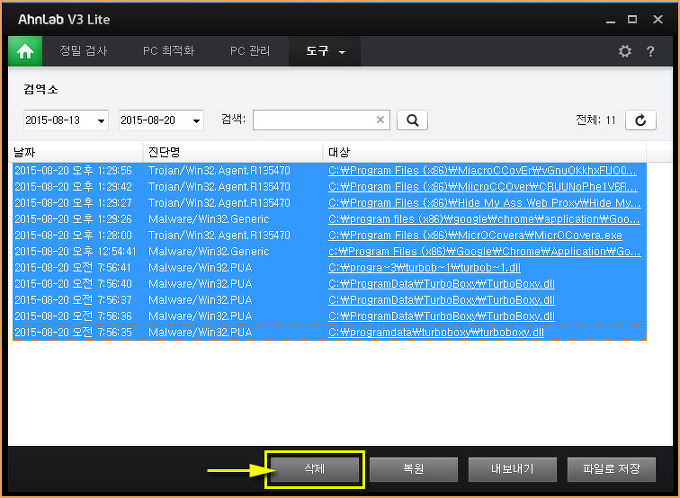This screenshot has height=498, width=680.
Task: Click Malware/Win32.Generic in the 12:54:41 row
Action: [x=209, y=251]
